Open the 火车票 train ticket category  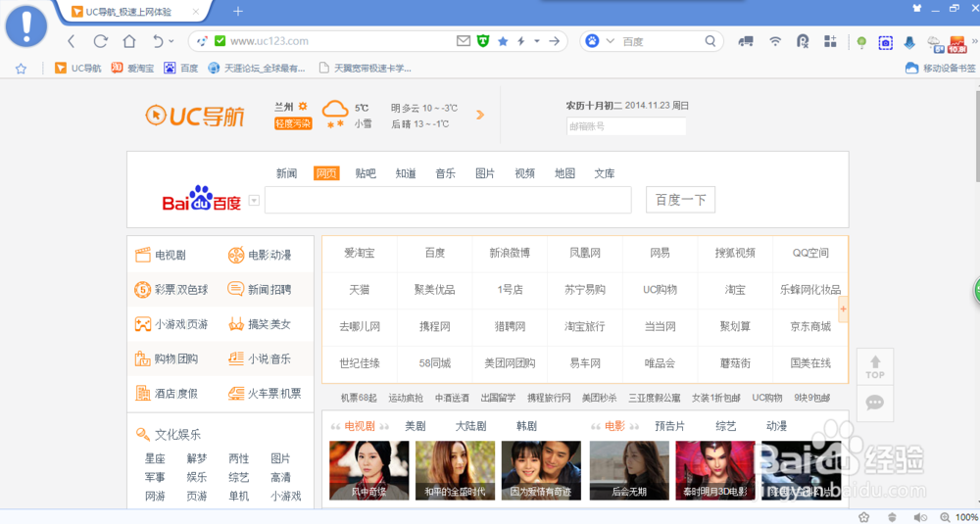tap(265, 394)
